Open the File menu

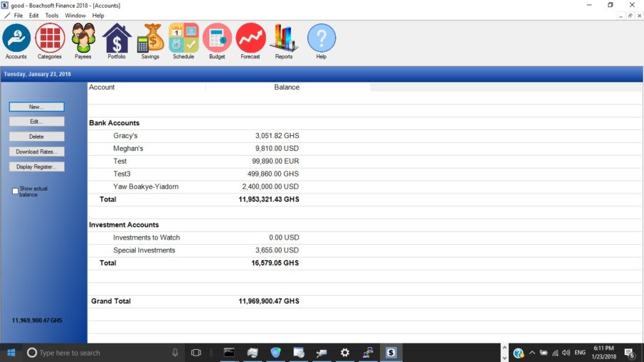tap(18, 15)
